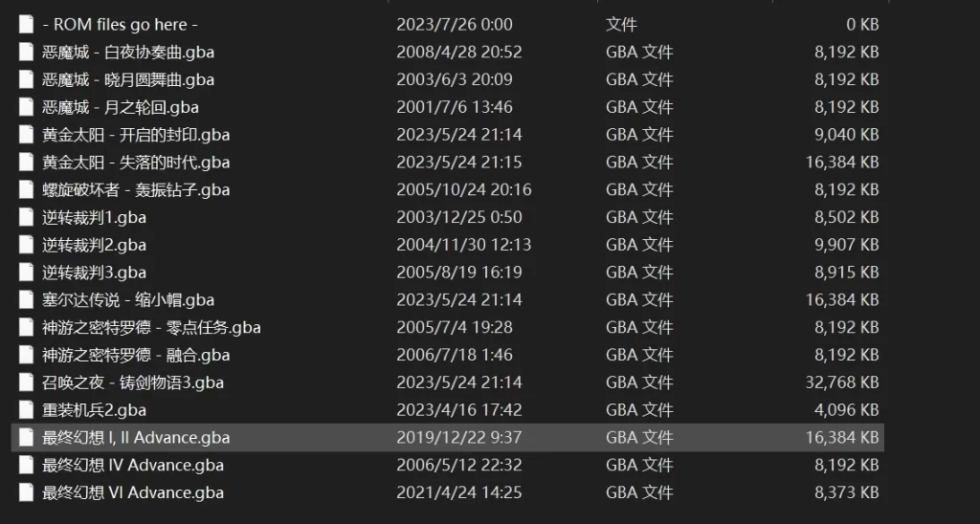This screenshot has width=980, height=524.
Task: Click the icon next to 重装机兵2.gba
Action: 26,409
